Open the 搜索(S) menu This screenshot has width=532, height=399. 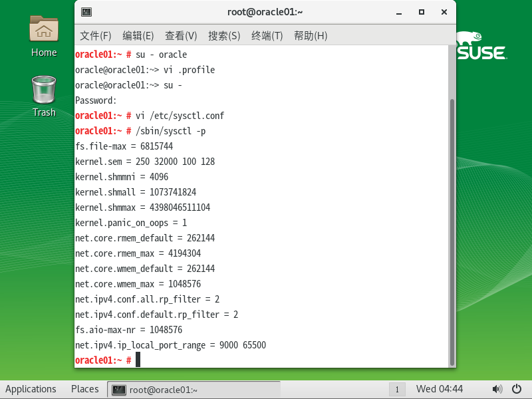click(224, 36)
